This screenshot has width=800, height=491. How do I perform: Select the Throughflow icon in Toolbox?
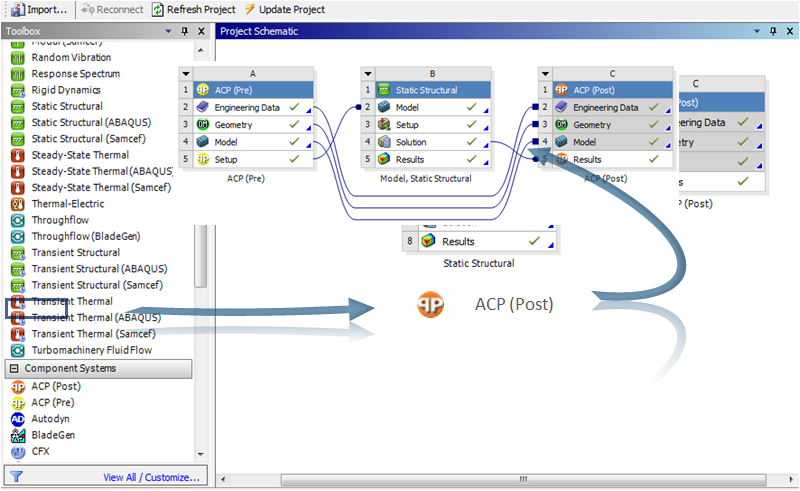pyautogui.click(x=18, y=220)
